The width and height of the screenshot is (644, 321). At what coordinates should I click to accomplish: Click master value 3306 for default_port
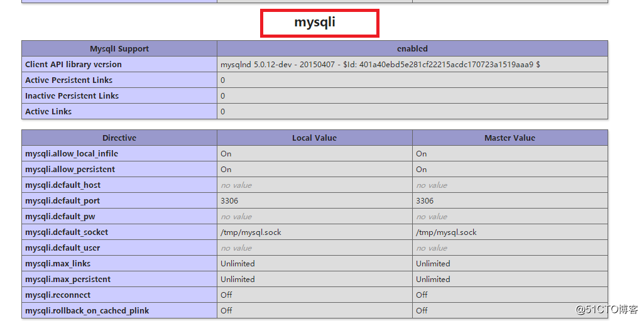(x=425, y=201)
